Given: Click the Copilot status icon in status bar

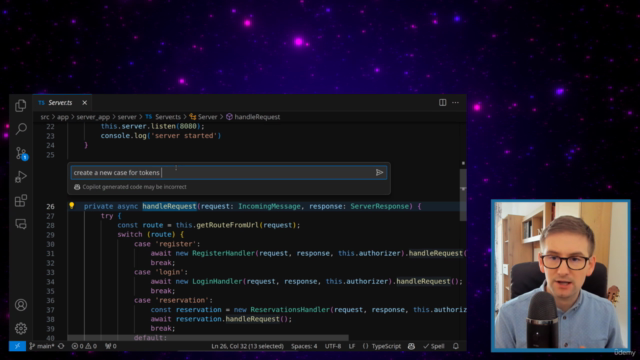Looking at the screenshot, I should click(411, 346).
